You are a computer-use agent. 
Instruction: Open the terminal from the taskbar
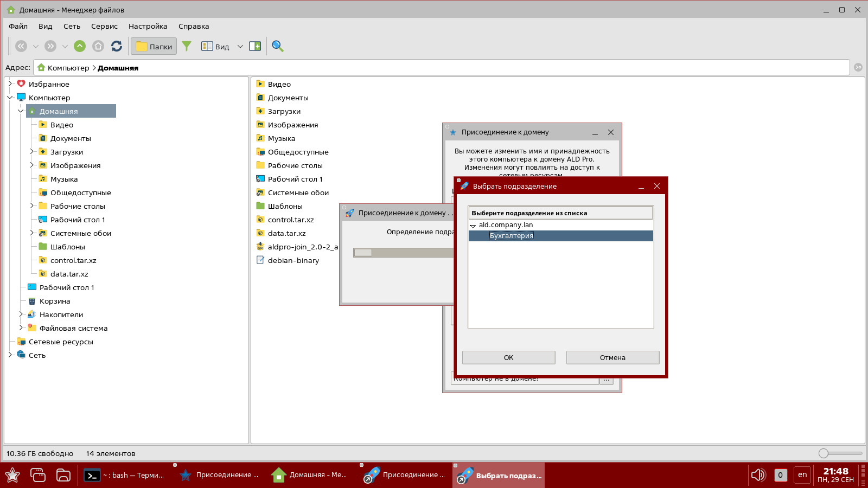[x=124, y=475]
